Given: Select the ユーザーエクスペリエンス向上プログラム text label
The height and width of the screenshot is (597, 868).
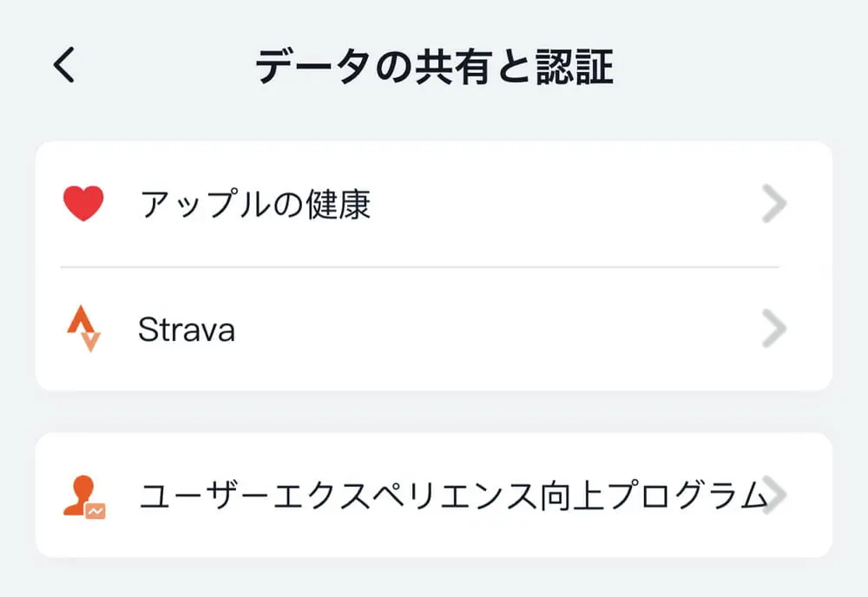Looking at the screenshot, I should click(453, 495).
